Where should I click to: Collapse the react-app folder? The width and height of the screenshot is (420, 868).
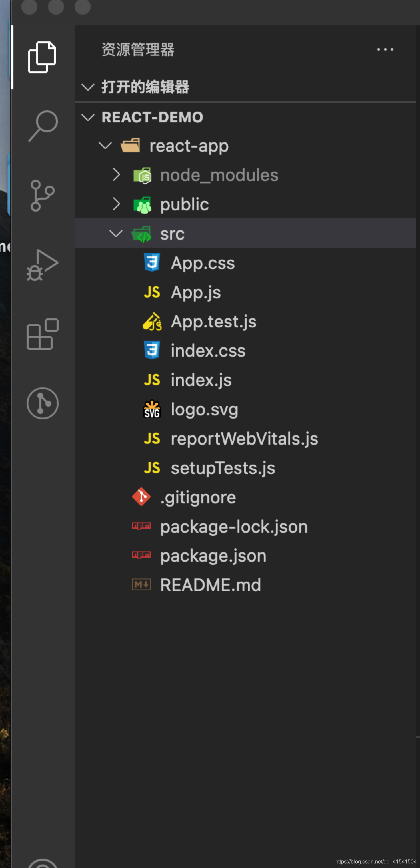105,146
